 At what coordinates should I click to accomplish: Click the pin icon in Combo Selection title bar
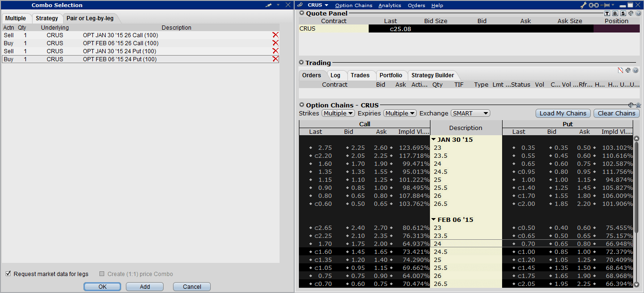(269, 5)
